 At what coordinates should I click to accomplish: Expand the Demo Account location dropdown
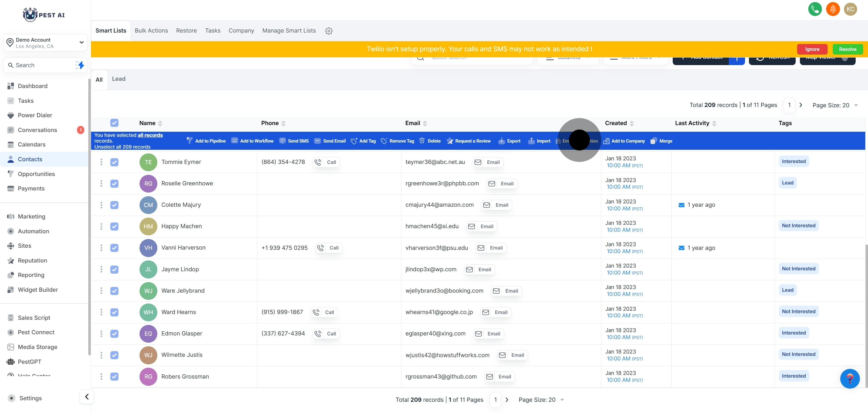81,42
